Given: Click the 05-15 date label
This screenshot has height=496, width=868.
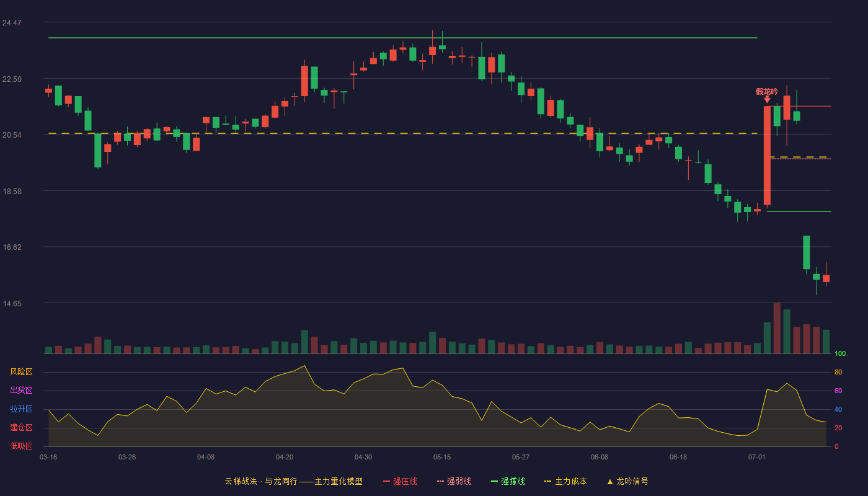Looking at the screenshot, I should point(442,457).
